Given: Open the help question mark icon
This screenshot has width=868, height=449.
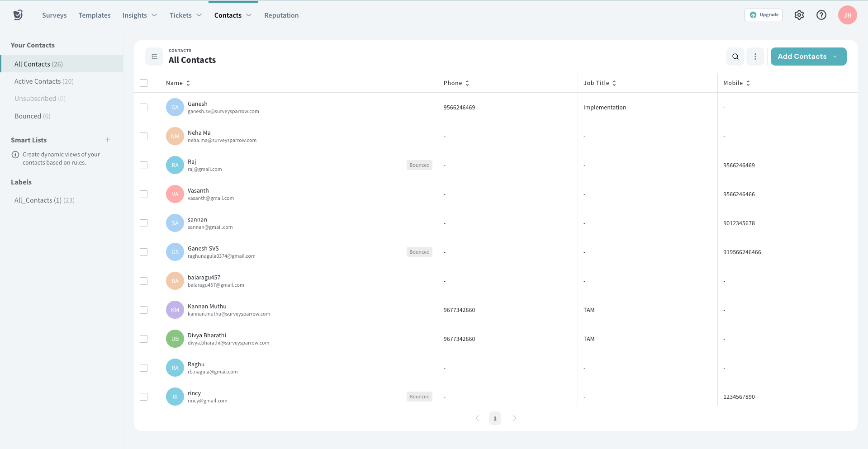Looking at the screenshot, I should point(821,15).
